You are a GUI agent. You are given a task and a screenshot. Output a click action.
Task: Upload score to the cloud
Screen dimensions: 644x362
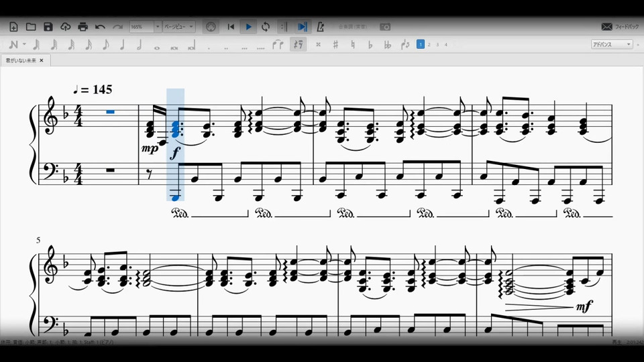click(x=65, y=27)
